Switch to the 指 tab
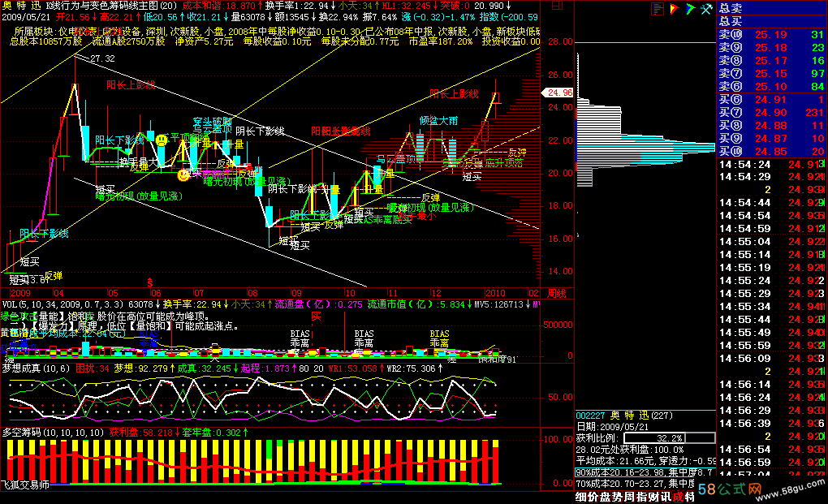 point(641,498)
